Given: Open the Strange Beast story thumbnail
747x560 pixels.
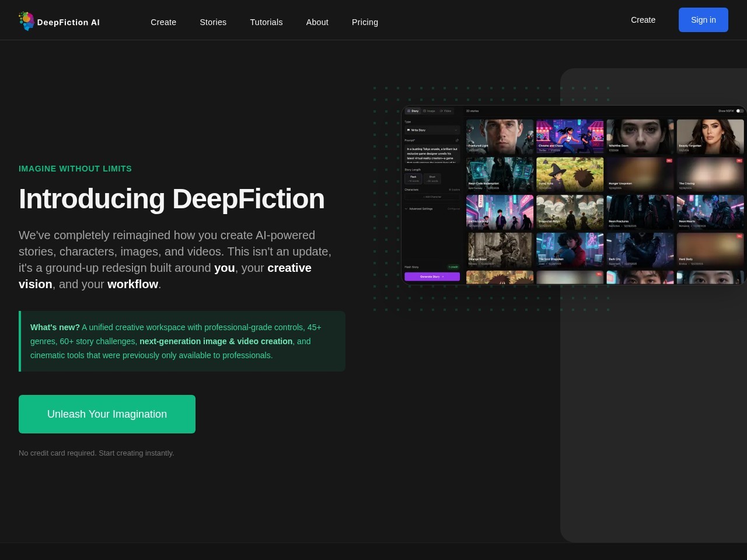Looking at the screenshot, I should click(500, 250).
